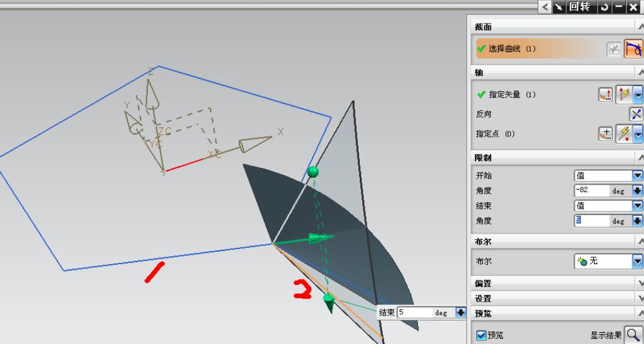Toggle the 预览 checkbox
The height and width of the screenshot is (344, 644).
pyautogui.click(x=481, y=335)
